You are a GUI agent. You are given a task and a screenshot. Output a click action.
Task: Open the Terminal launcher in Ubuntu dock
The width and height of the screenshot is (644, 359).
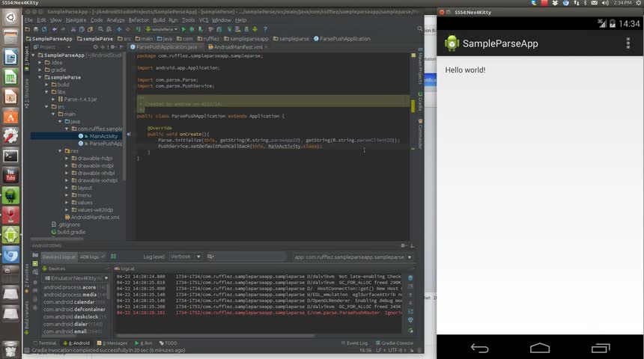[10, 156]
